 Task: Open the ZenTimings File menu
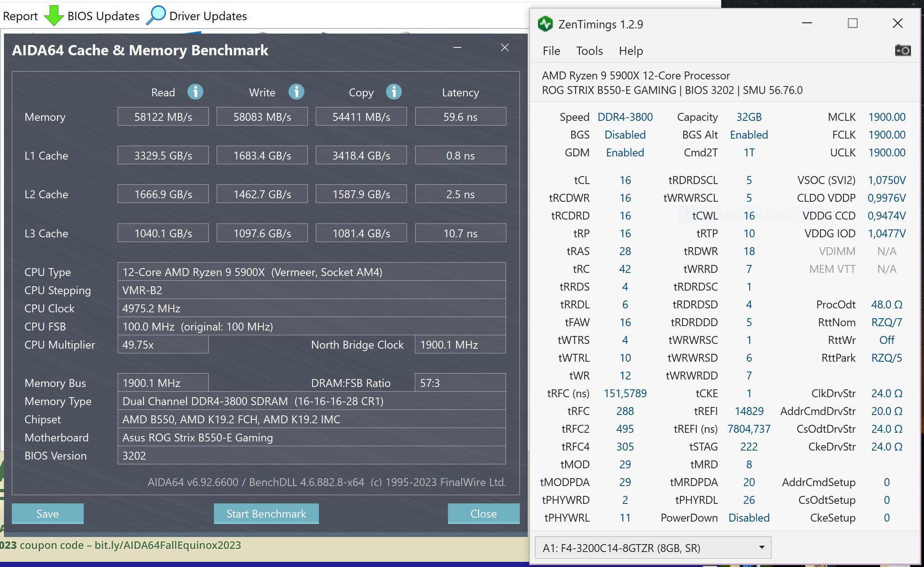[x=551, y=51]
